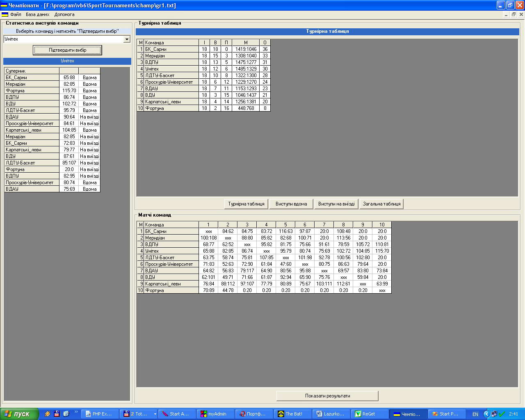The height and width of the screenshot is (420, 525).
Task: Click Унітех row label in matches table
Action: 171,251
